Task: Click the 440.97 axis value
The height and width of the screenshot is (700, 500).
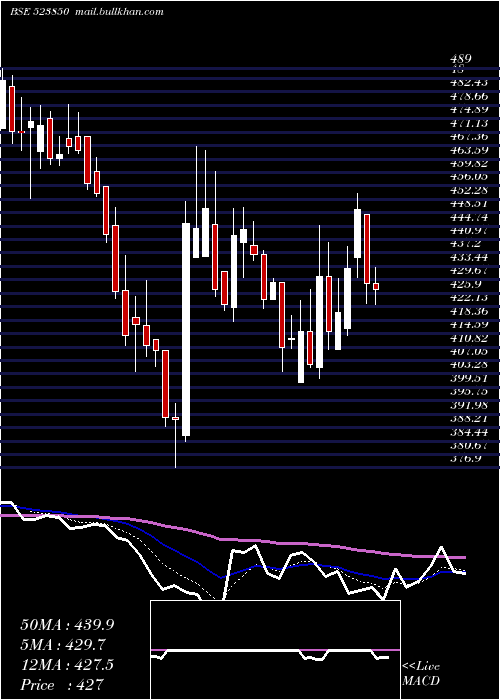Action: pos(469,230)
